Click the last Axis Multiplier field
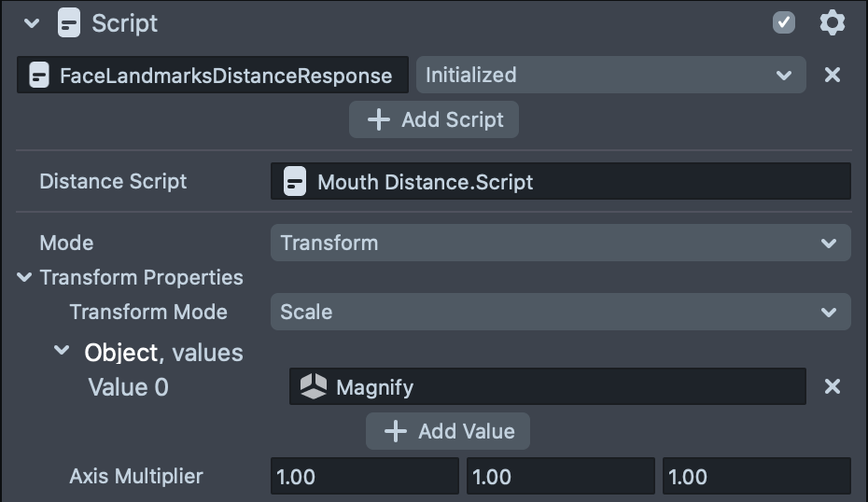 coord(756,477)
